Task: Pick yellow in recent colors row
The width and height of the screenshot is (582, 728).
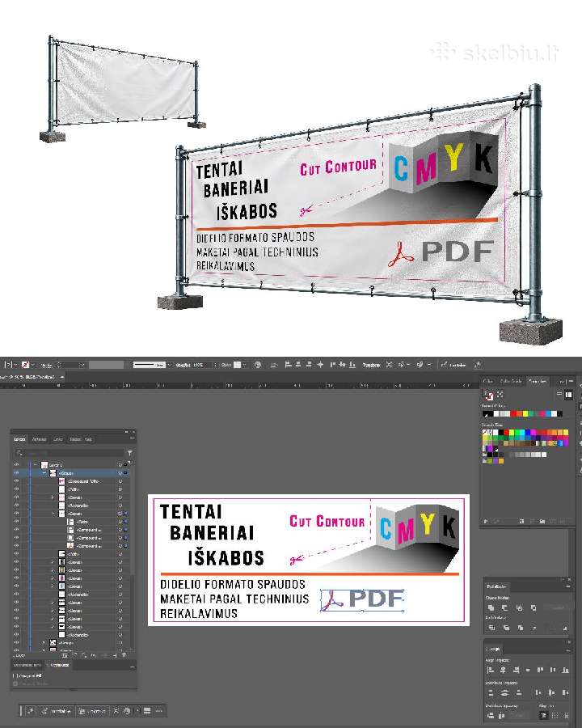Action: tap(525, 413)
